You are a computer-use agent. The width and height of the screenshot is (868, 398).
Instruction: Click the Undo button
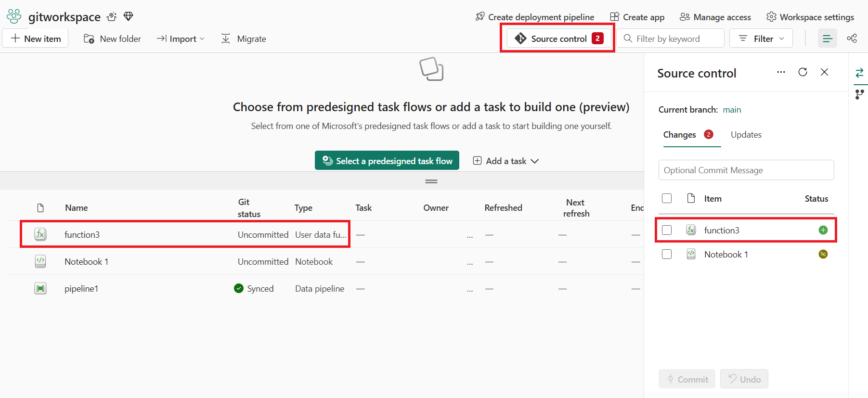click(x=744, y=379)
